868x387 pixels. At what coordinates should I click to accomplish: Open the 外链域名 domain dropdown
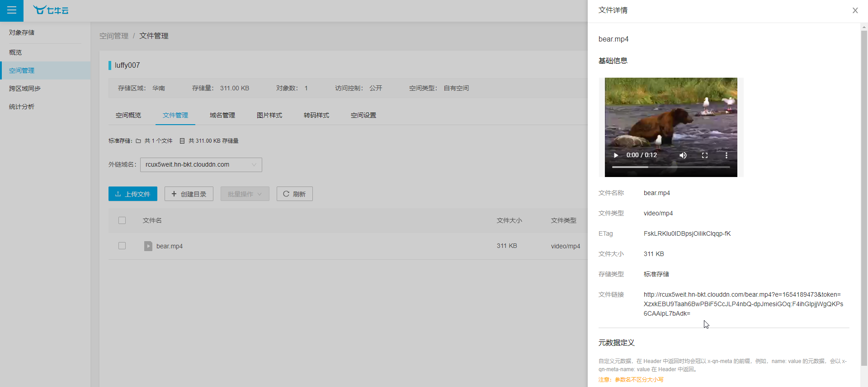click(201, 164)
